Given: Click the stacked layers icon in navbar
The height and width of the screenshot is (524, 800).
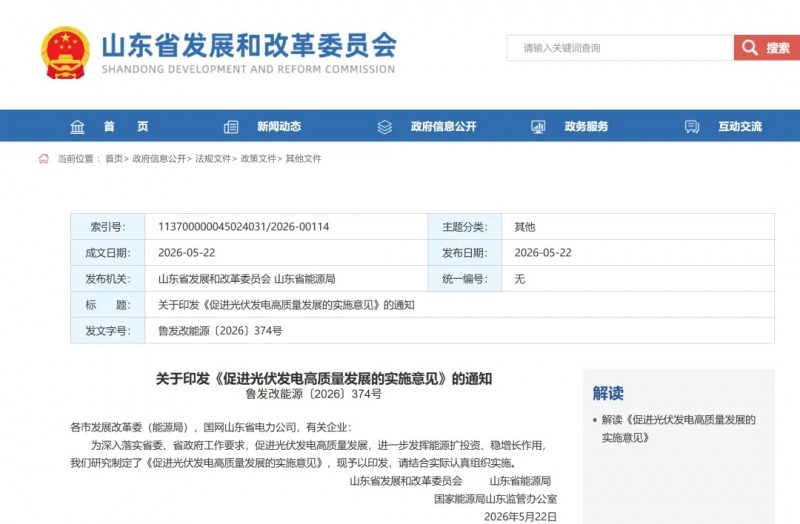Looking at the screenshot, I should 385,127.
